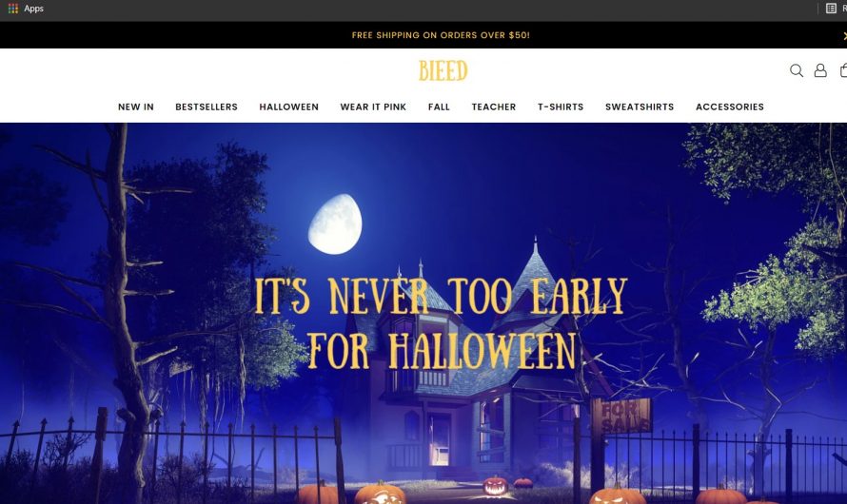Select the Halloween menu item
Screen dimensions: 847x504
tap(289, 107)
